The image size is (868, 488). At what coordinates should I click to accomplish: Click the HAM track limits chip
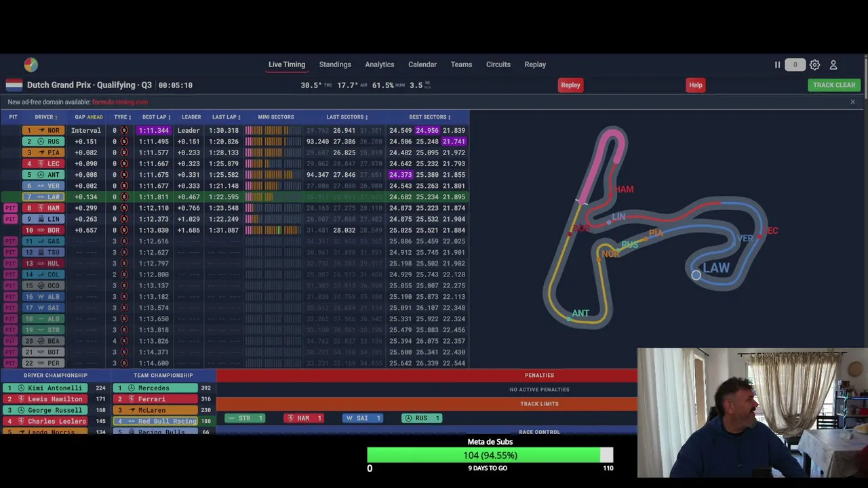coord(303,418)
